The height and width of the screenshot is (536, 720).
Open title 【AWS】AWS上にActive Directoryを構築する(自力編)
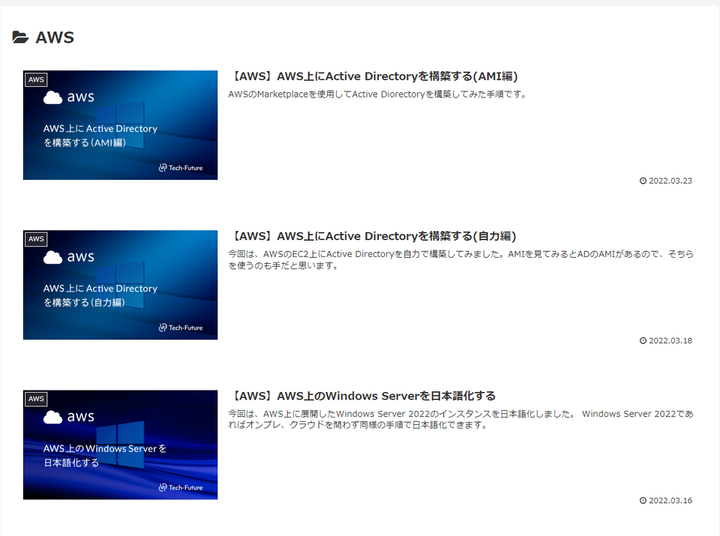click(x=372, y=236)
